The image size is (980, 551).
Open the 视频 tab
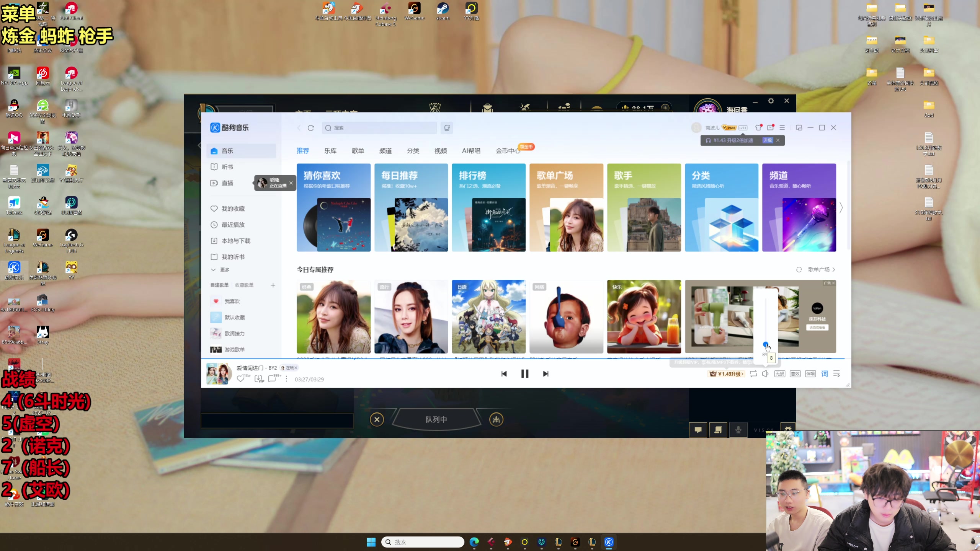(x=440, y=151)
